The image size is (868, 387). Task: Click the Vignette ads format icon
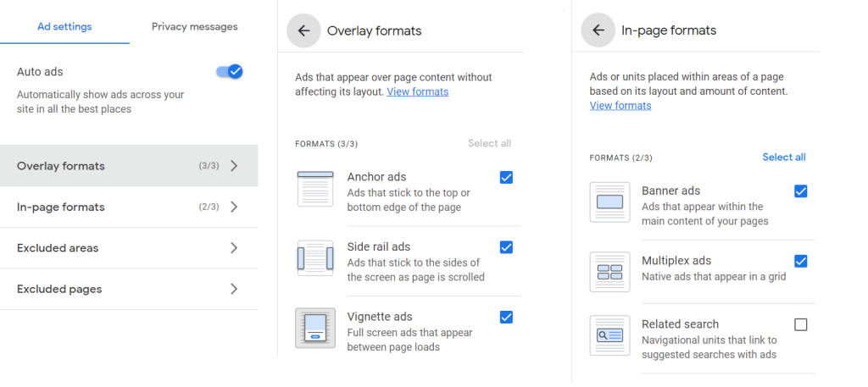315,328
